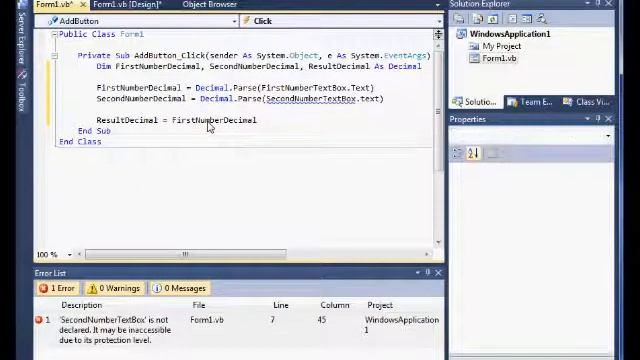Sort errors by Project column header
This screenshot has height=360, width=640.
click(x=380, y=305)
